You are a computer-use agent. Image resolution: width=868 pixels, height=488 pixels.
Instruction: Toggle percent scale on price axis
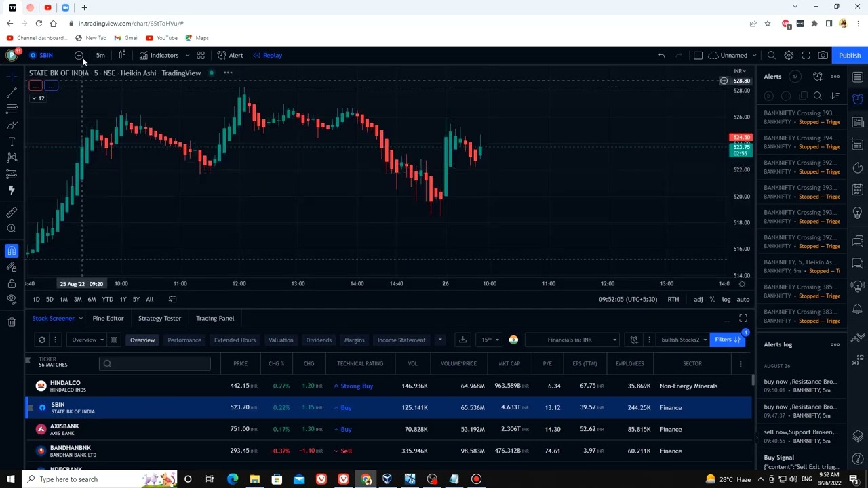pos(712,299)
